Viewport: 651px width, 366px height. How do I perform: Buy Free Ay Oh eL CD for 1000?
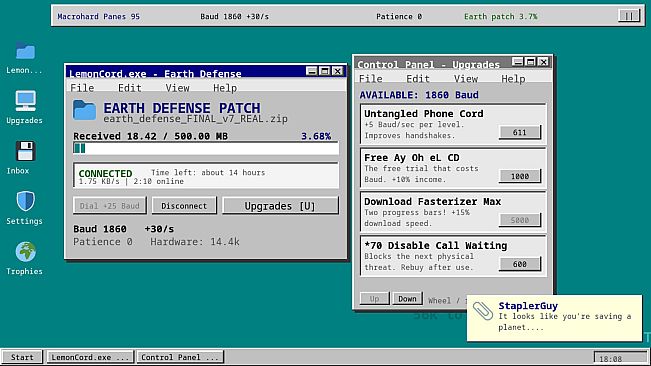point(520,176)
